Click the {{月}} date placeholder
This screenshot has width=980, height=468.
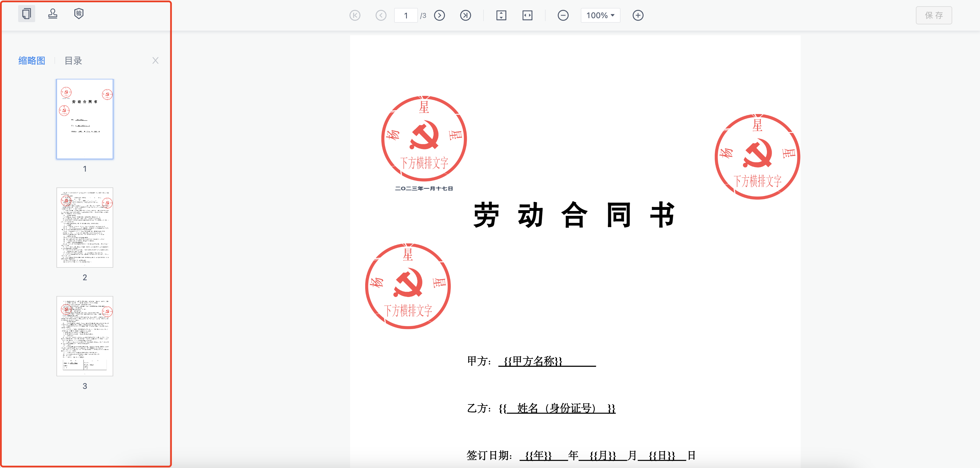coord(603,455)
